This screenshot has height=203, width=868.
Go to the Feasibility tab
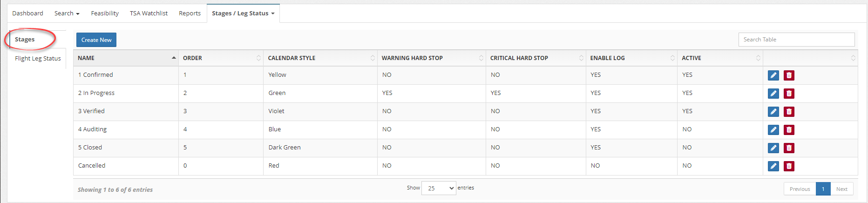point(105,14)
